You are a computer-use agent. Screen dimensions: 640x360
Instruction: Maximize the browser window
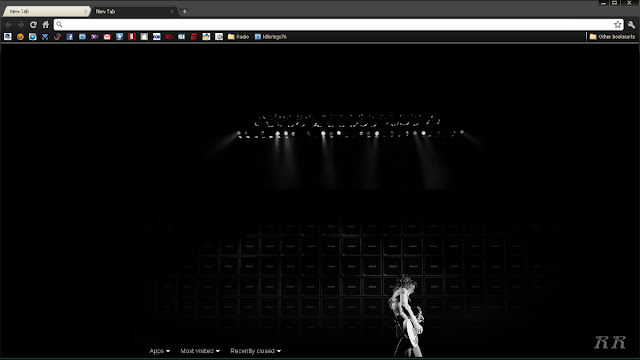(615, 3)
